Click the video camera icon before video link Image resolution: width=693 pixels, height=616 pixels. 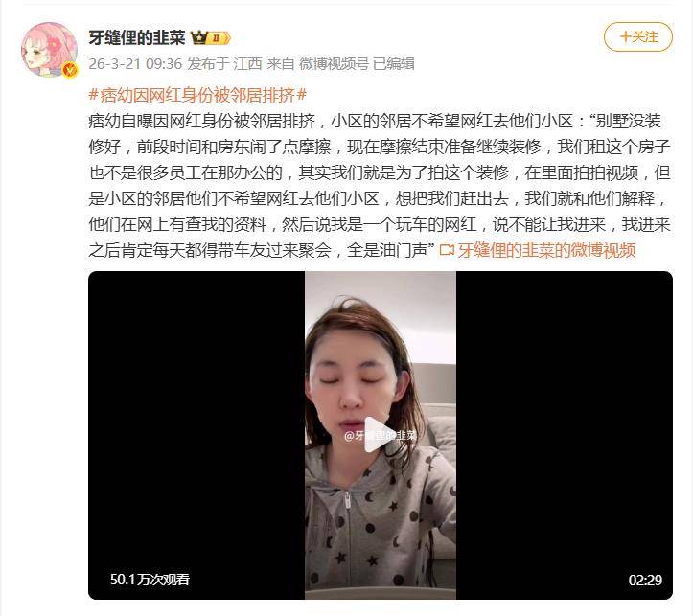pyautogui.click(x=447, y=251)
